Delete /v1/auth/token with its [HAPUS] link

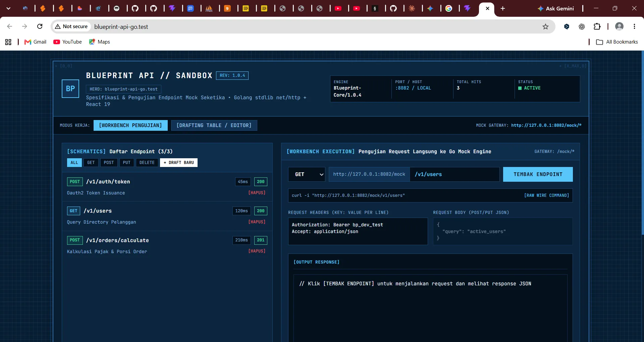(x=257, y=193)
